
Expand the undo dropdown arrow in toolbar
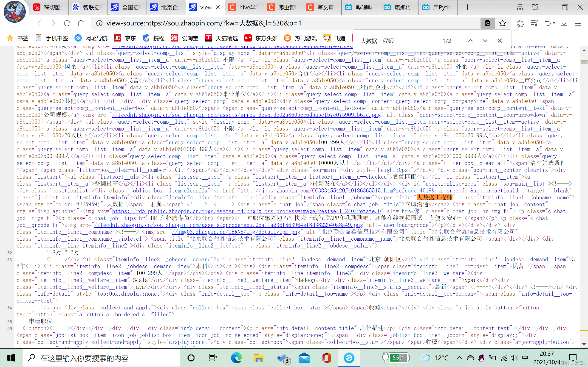pos(554,23)
